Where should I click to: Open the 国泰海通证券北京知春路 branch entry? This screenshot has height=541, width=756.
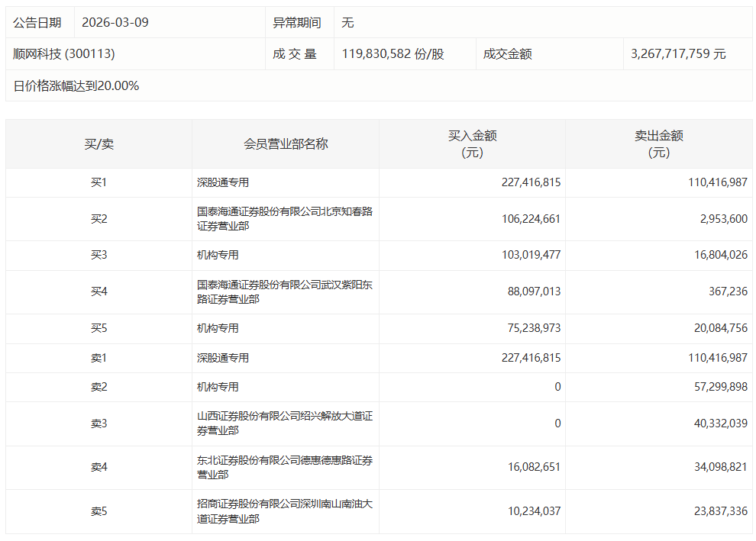click(x=284, y=218)
